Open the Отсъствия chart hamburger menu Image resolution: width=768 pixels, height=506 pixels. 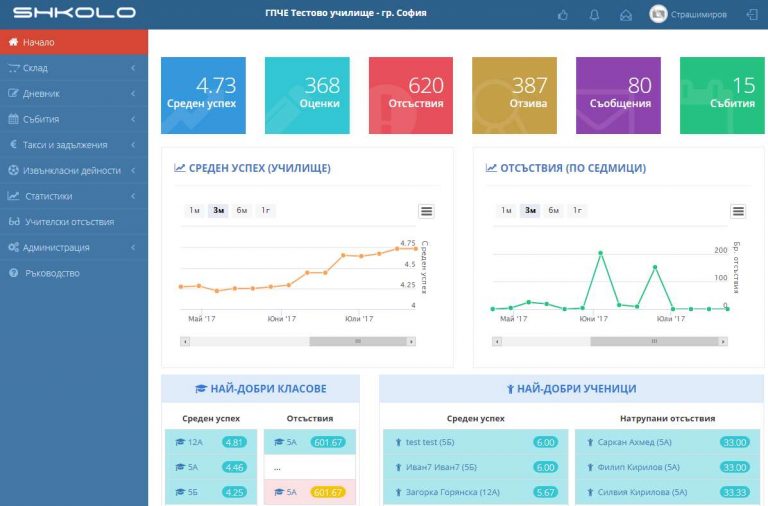pyautogui.click(x=738, y=211)
